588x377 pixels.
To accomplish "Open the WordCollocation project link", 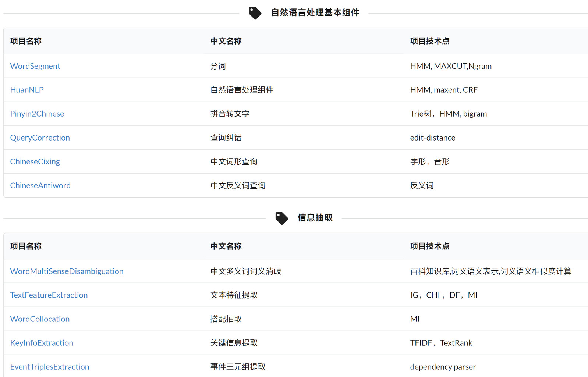I will click(x=40, y=319).
